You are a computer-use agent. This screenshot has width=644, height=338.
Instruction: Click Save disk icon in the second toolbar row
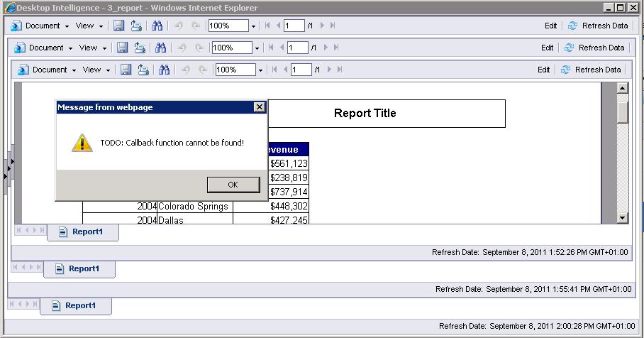click(123, 48)
